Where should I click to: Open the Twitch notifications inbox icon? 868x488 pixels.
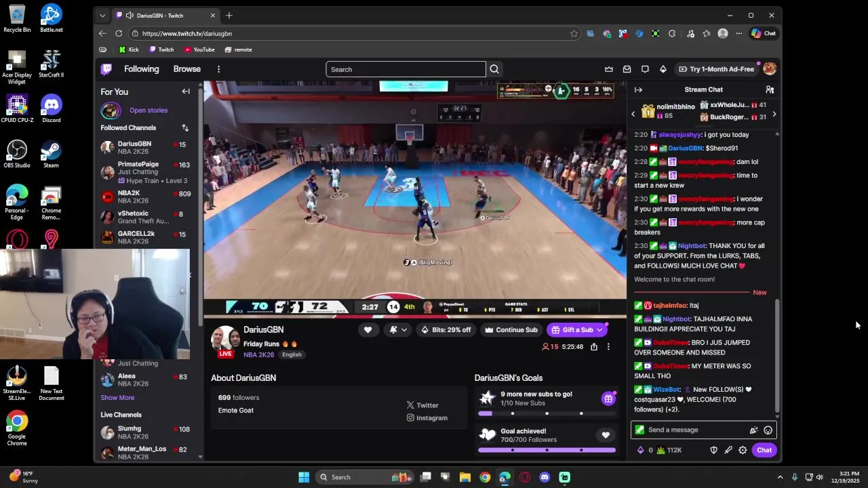tap(627, 69)
